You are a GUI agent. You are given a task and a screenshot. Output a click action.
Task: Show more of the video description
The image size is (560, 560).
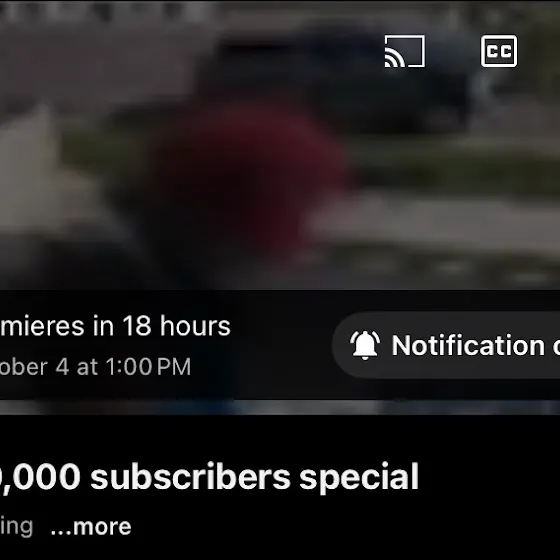[91, 527]
